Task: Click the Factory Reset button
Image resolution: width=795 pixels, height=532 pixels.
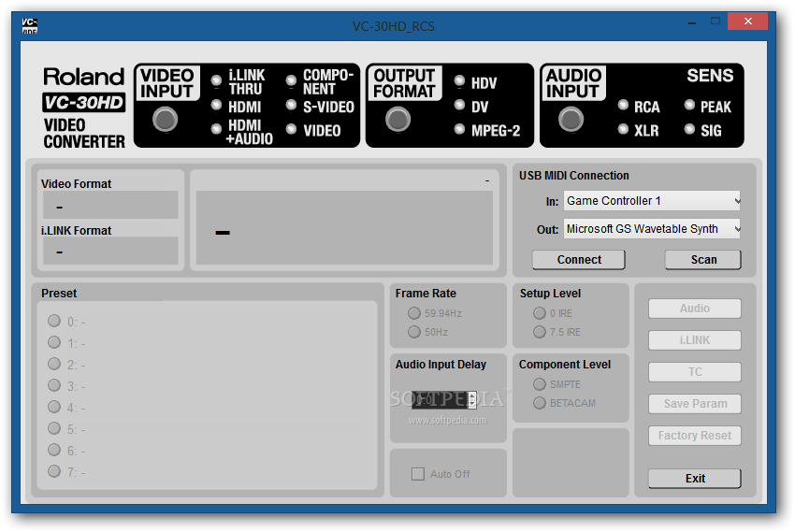Action: point(695,435)
